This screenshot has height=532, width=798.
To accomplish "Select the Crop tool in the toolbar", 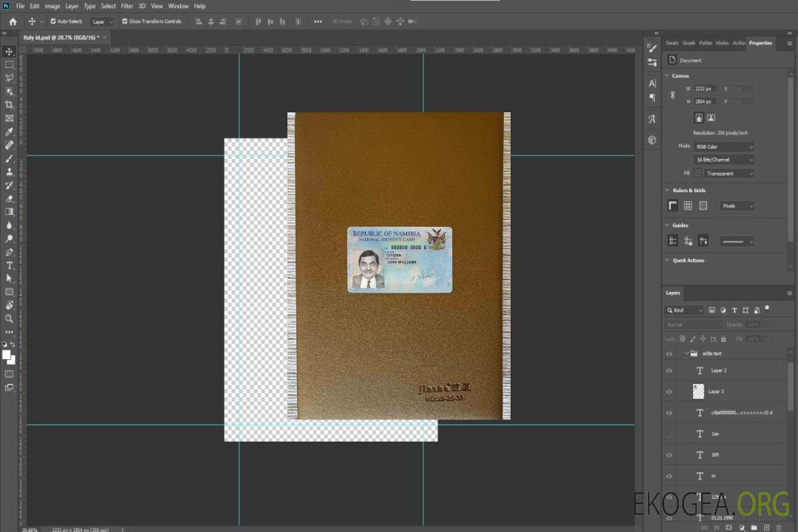I will (9, 105).
